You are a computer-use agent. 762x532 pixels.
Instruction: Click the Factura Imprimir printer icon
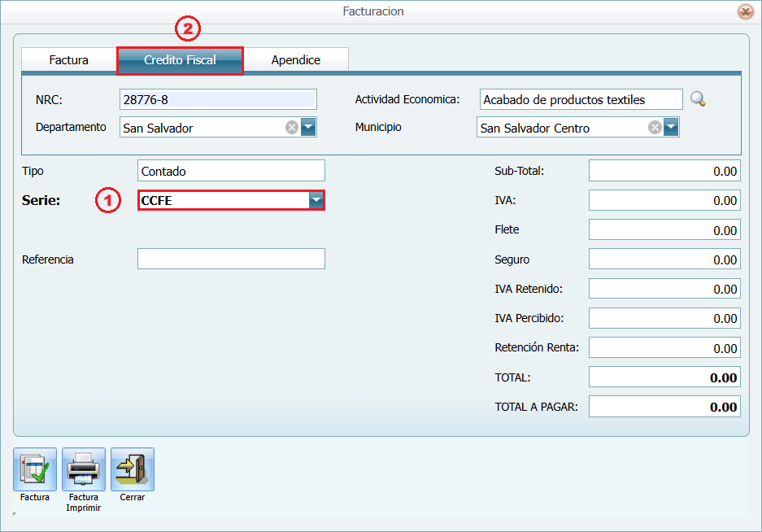84,469
